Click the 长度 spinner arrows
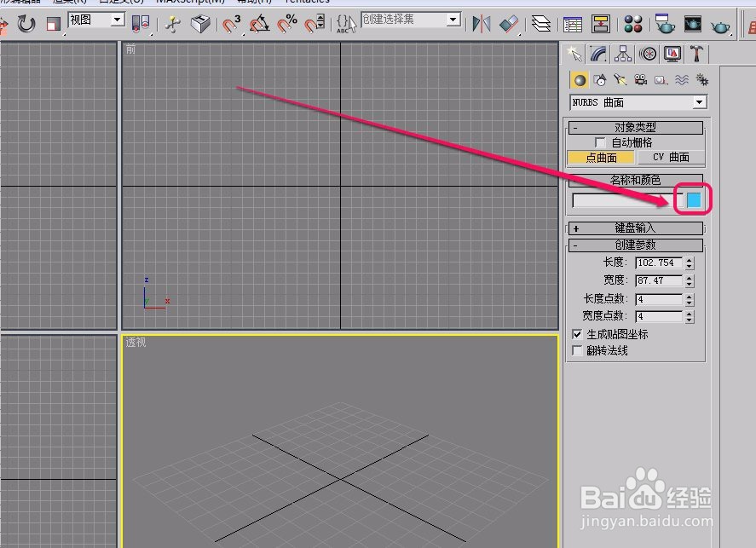Viewport: 756px width, 548px height. [690, 263]
